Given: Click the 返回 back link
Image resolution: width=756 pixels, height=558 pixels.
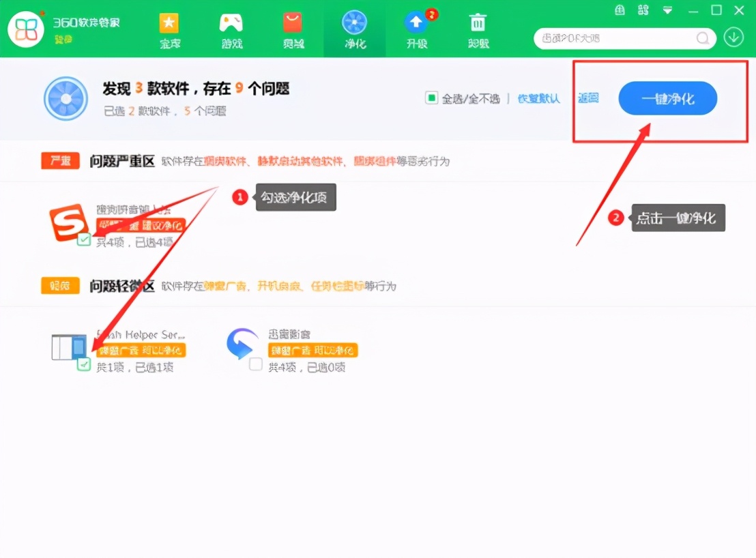Looking at the screenshot, I should point(588,98).
